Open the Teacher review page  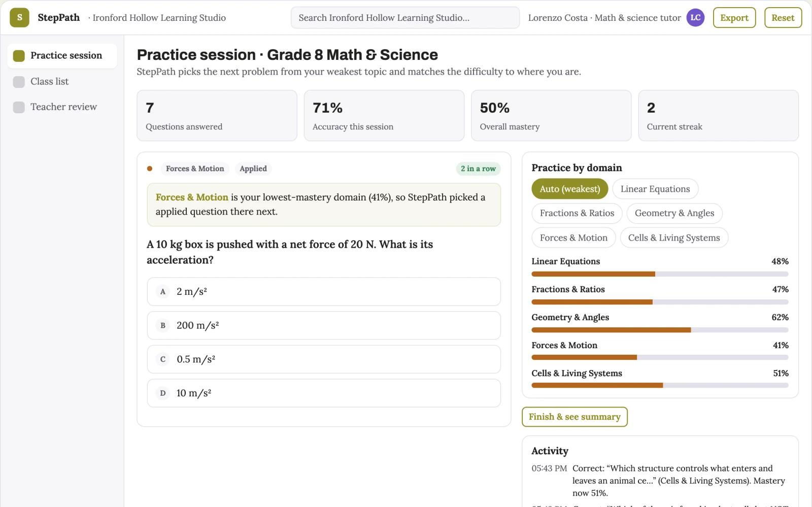62,107
